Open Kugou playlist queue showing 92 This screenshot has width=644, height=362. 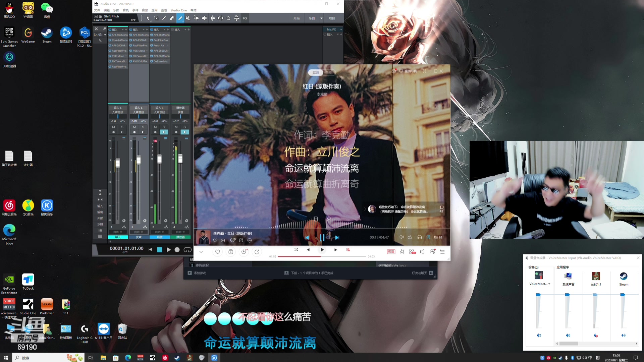(438, 237)
